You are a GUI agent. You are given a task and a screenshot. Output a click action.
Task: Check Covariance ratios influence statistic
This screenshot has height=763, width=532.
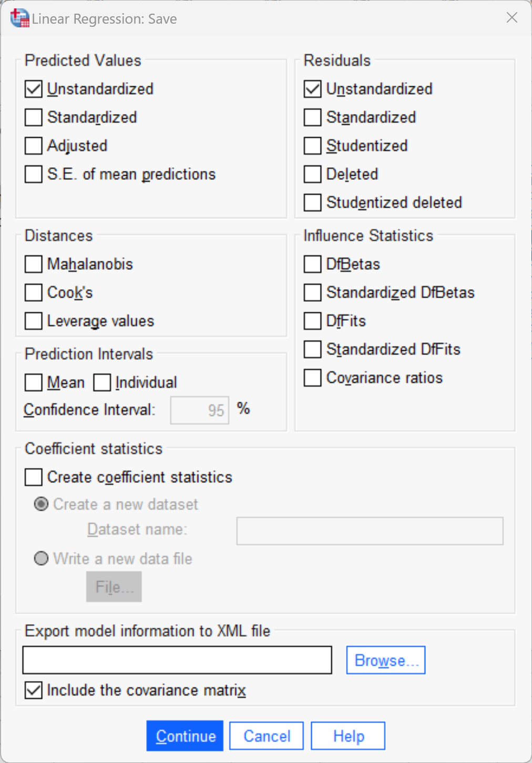[312, 378]
